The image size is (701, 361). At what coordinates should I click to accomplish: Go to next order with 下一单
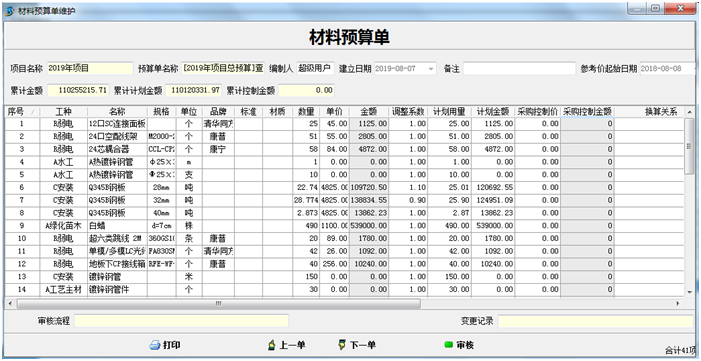[357, 345]
